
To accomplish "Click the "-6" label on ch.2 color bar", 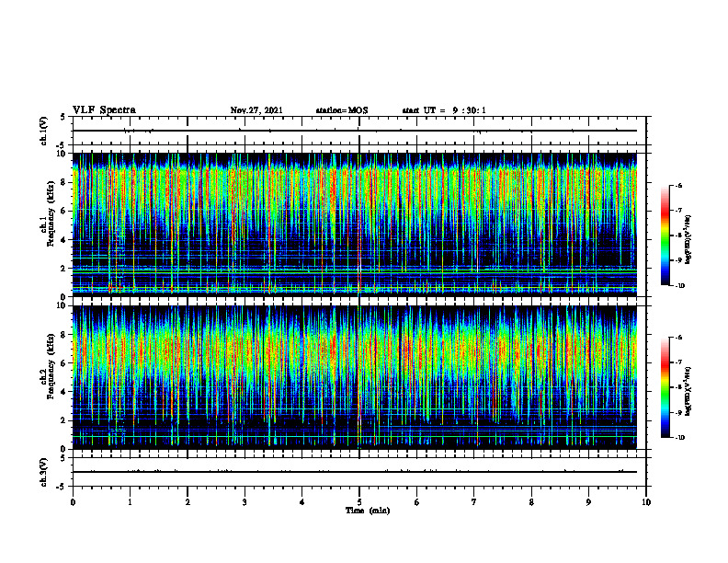I will pos(678,338).
